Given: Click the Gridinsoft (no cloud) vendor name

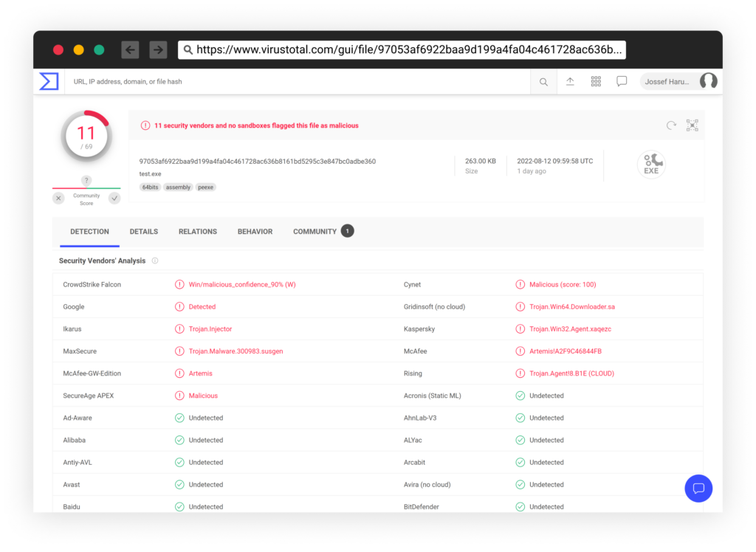Looking at the screenshot, I should pyautogui.click(x=434, y=306).
